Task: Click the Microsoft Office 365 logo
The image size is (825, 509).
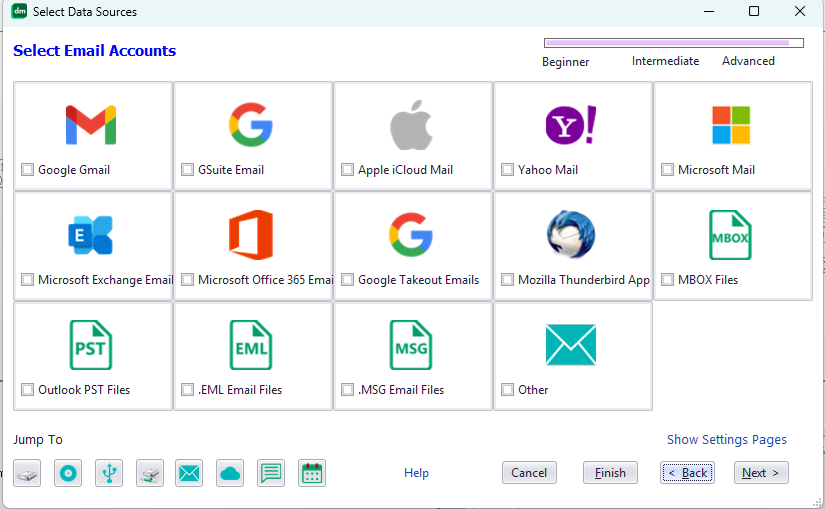Action: coord(251,235)
